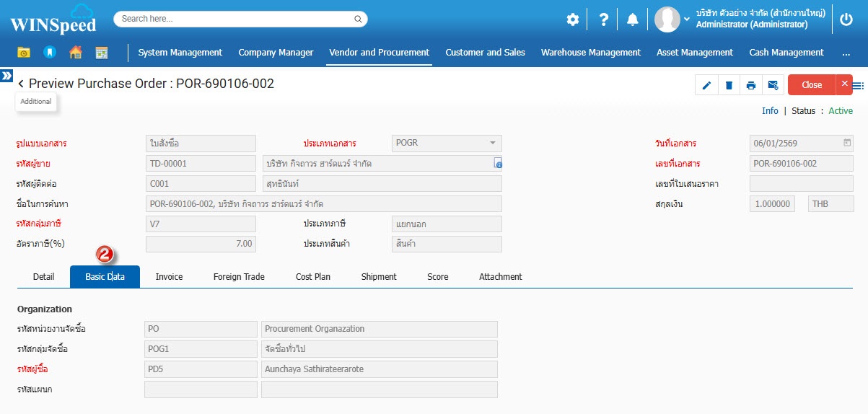Open the recent documents folder icon
Viewport: 868px width, 414px height.
pos(24,53)
